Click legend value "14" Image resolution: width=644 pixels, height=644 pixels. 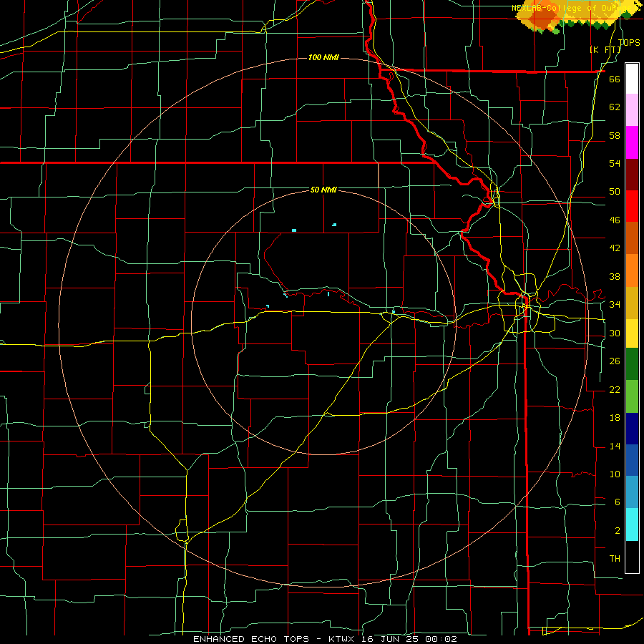pyautogui.click(x=615, y=446)
